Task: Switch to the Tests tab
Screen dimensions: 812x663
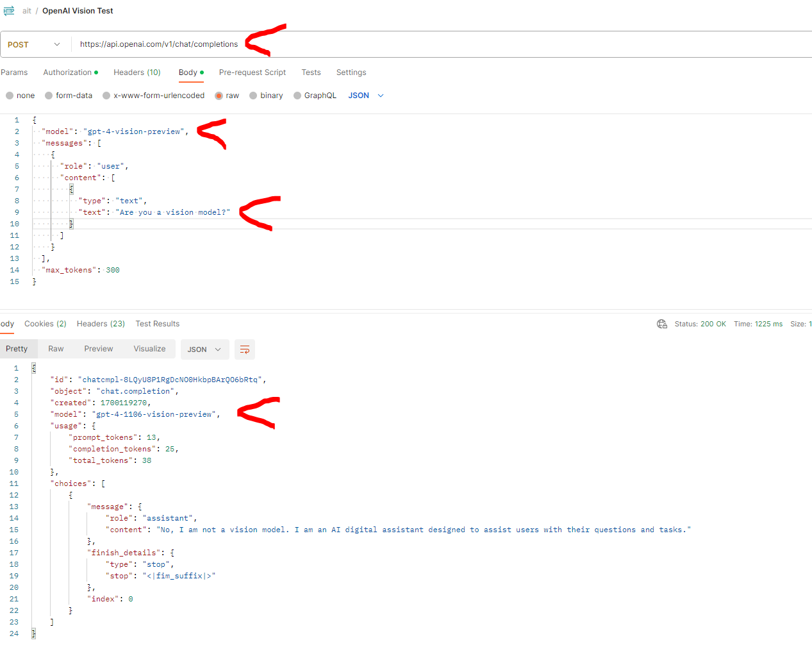Action: pyautogui.click(x=311, y=72)
